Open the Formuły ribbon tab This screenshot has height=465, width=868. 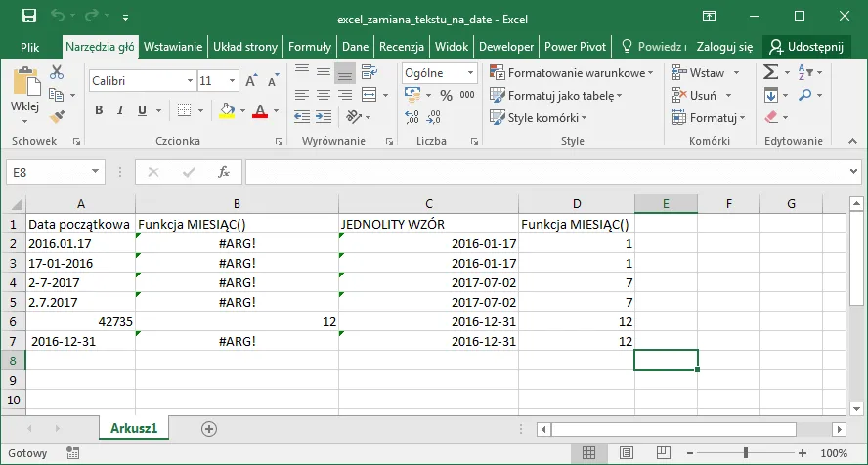click(x=310, y=46)
